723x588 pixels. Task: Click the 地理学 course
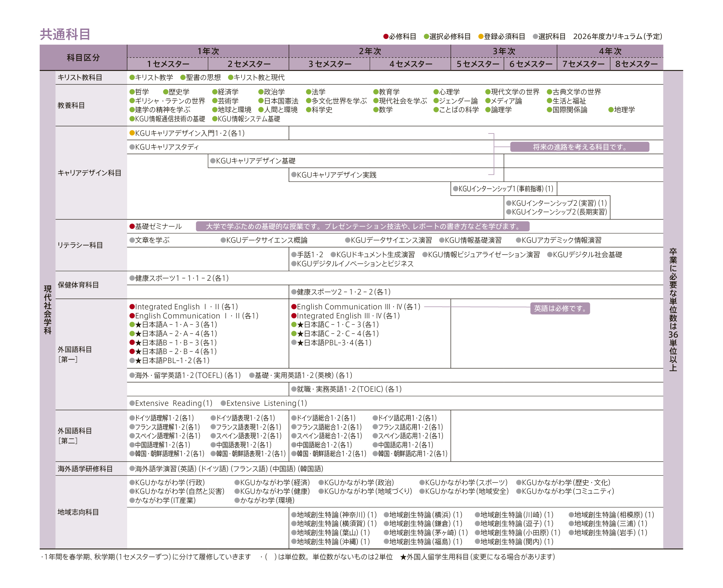pyautogui.click(x=622, y=110)
